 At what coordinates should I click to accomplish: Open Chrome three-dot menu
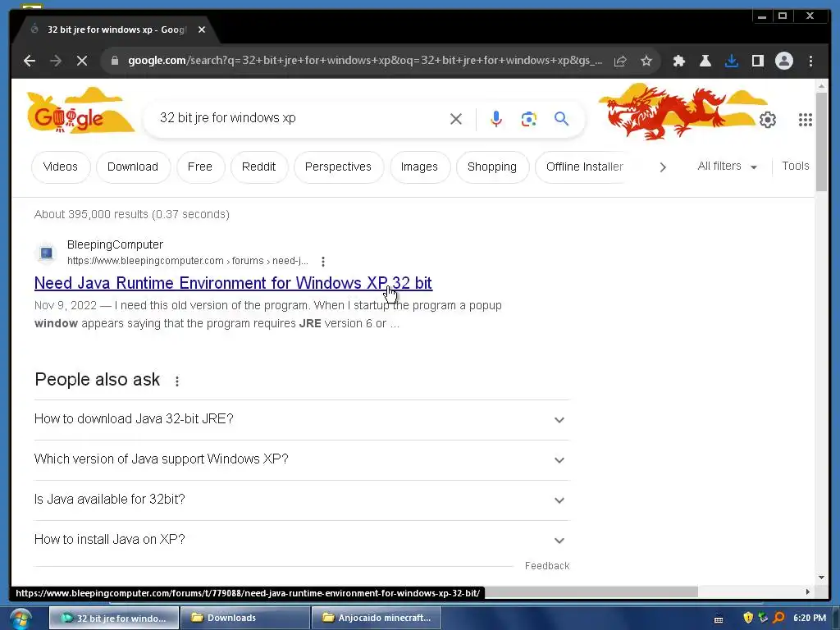810,61
